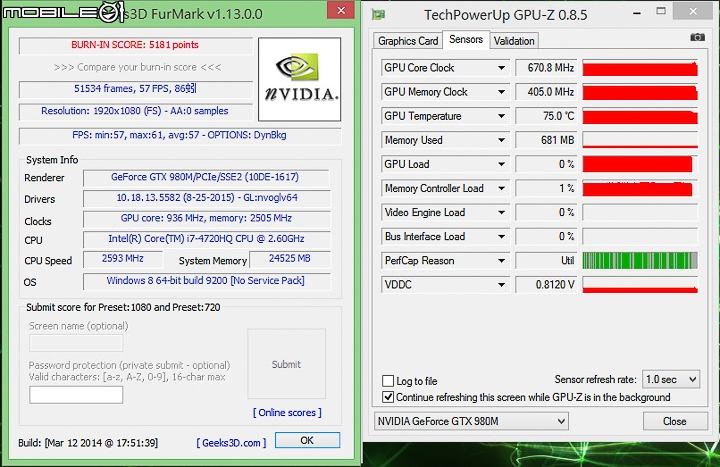720x467 pixels.
Task: Close the GPU-Z window with X
Action: [x=693, y=11]
